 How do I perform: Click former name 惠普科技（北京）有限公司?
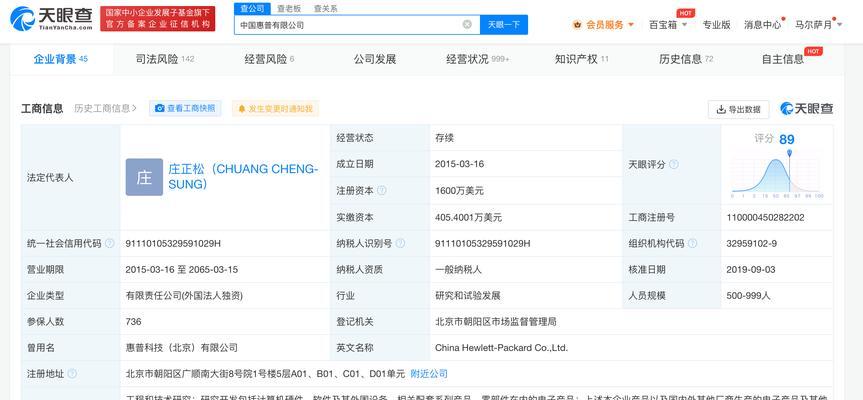(x=182, y=348)
